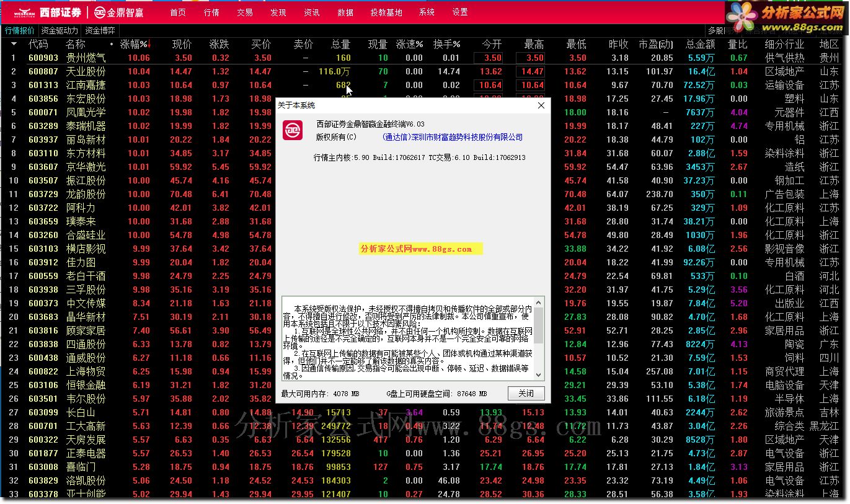Click stock code 603856
This screenshot has height=504, width=850.
[43, 99]
